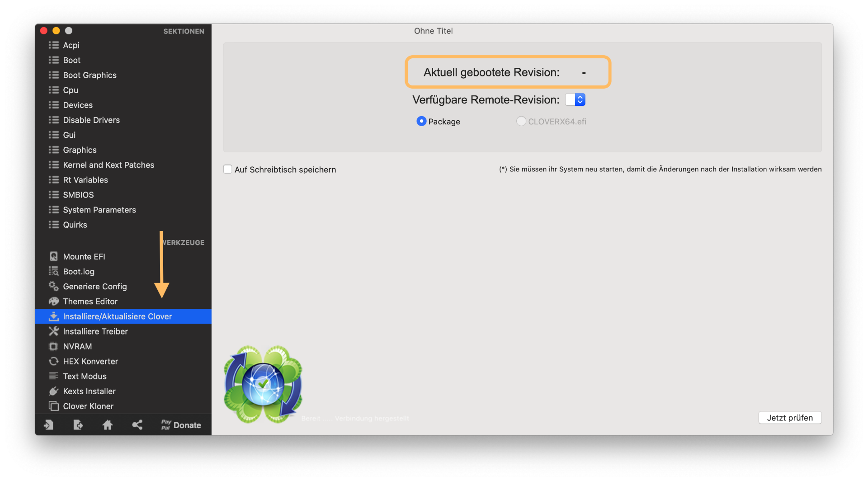Click the Text Modus lines icon

(54, 376)
